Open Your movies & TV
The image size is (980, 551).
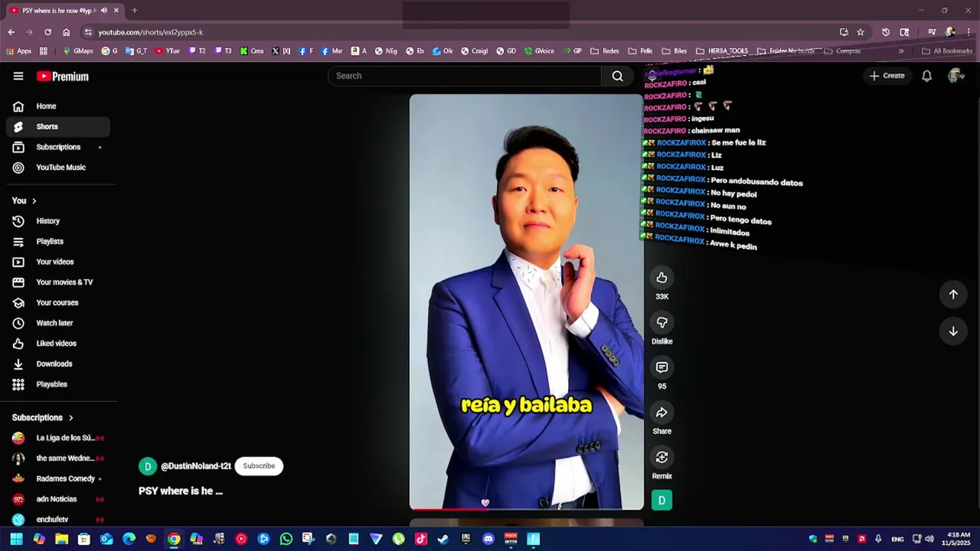58,282
